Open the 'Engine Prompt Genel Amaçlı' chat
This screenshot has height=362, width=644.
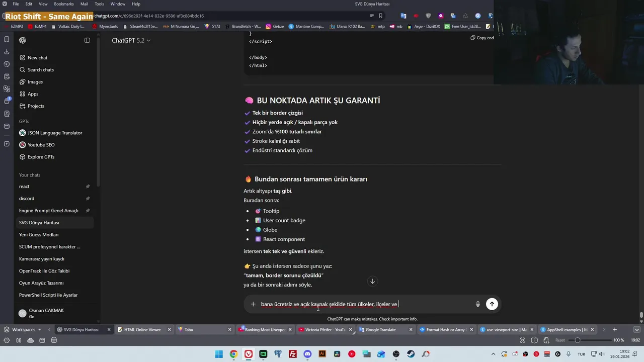[55, 211]
